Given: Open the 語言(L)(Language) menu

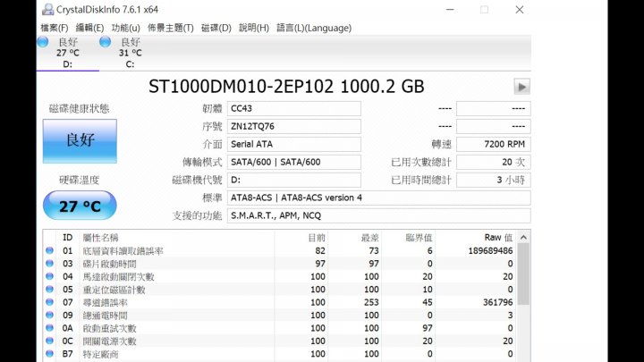Looking at the screenshot, I should point(314,28).
